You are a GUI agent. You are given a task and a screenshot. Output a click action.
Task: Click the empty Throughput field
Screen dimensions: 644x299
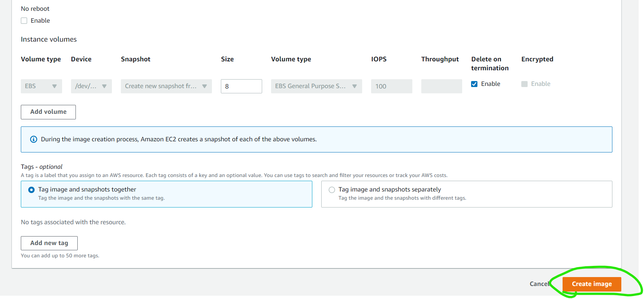tap(442, 86)
